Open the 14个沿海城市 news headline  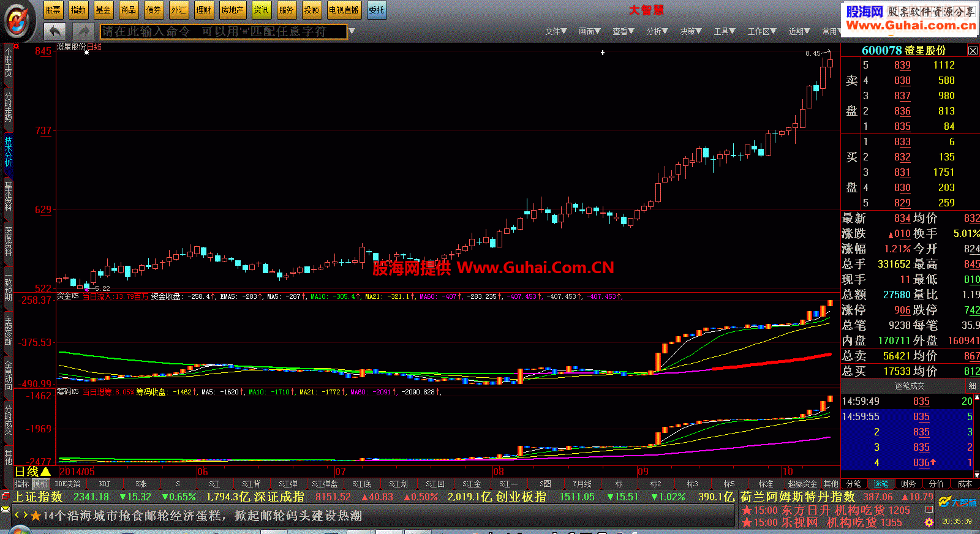click(202, 516)
